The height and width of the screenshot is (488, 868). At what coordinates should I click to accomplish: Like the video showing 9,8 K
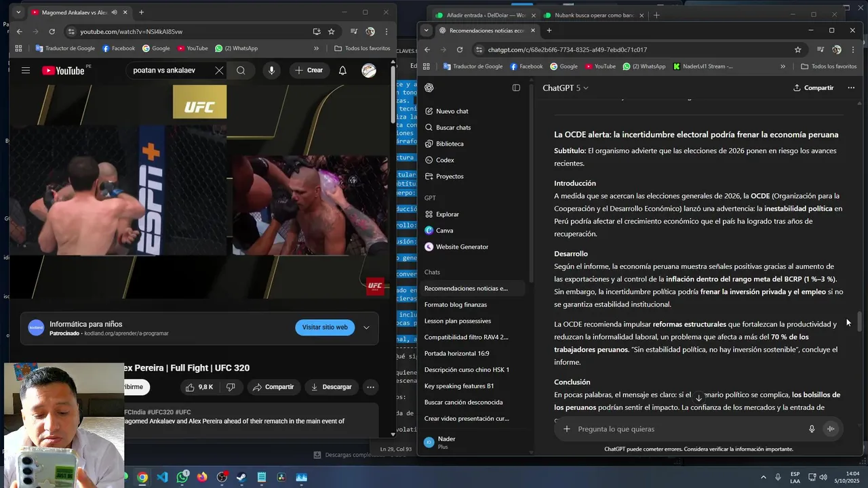[199, 387]
